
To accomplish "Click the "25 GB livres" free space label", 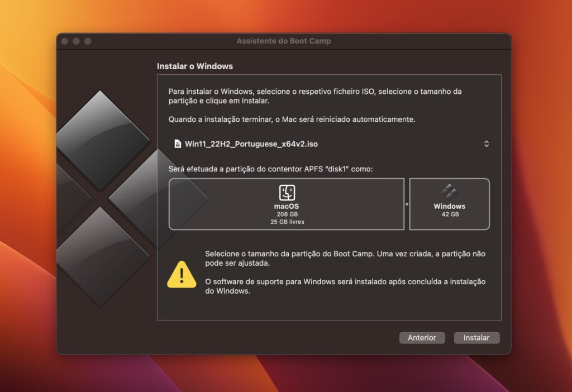I will coord(287,222).
